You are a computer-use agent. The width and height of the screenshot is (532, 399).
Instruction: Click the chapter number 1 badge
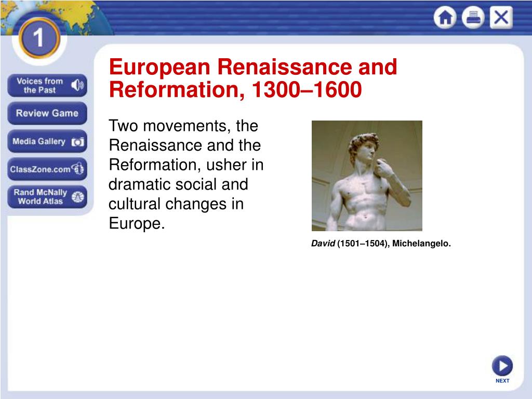[x=39, y=37]
